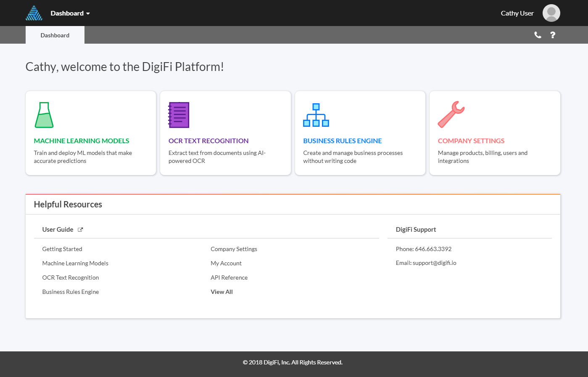Open Company Settings guide link
The image size is (588, 377).
click(234, 249)
